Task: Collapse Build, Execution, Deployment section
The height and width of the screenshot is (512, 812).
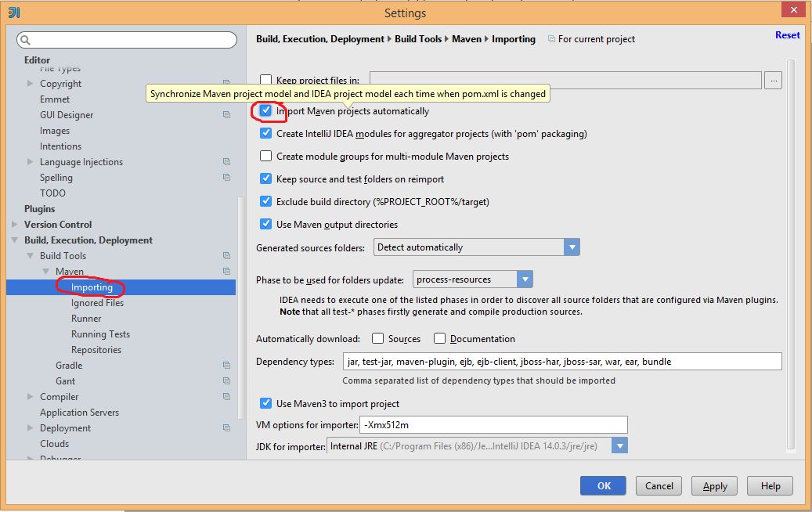Action: (15, 240)
